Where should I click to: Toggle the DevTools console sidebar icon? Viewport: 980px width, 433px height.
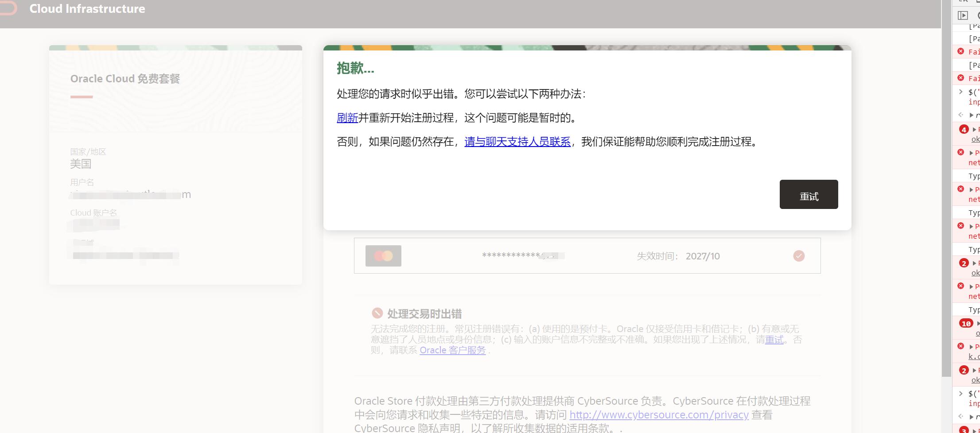point(963,15)
